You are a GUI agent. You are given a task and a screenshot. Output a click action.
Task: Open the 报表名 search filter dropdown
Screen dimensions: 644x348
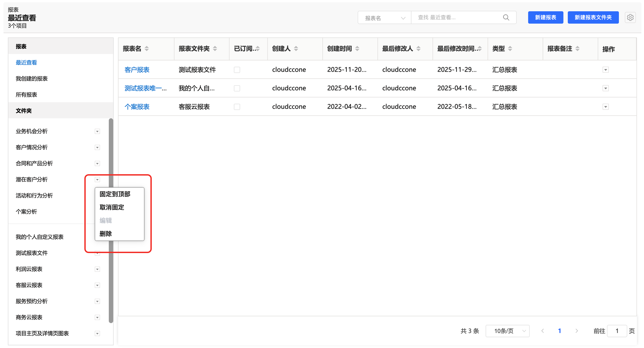pos(384,18)
